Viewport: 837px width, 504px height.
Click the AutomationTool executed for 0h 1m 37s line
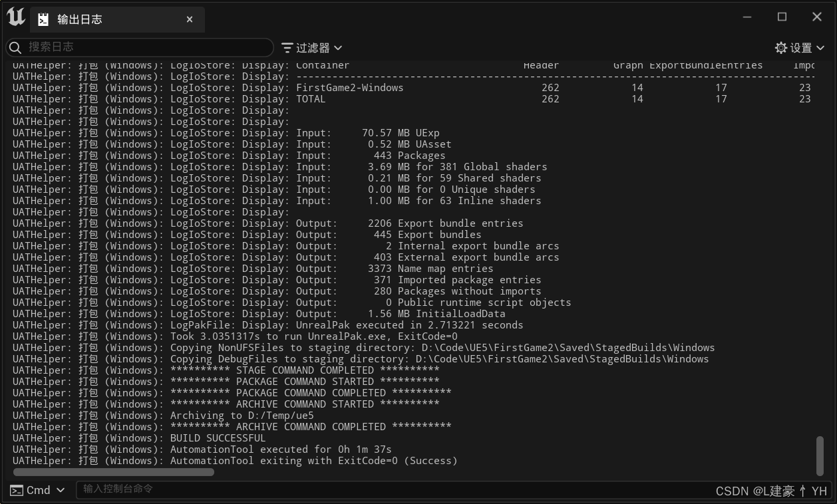tap(202, 449)
